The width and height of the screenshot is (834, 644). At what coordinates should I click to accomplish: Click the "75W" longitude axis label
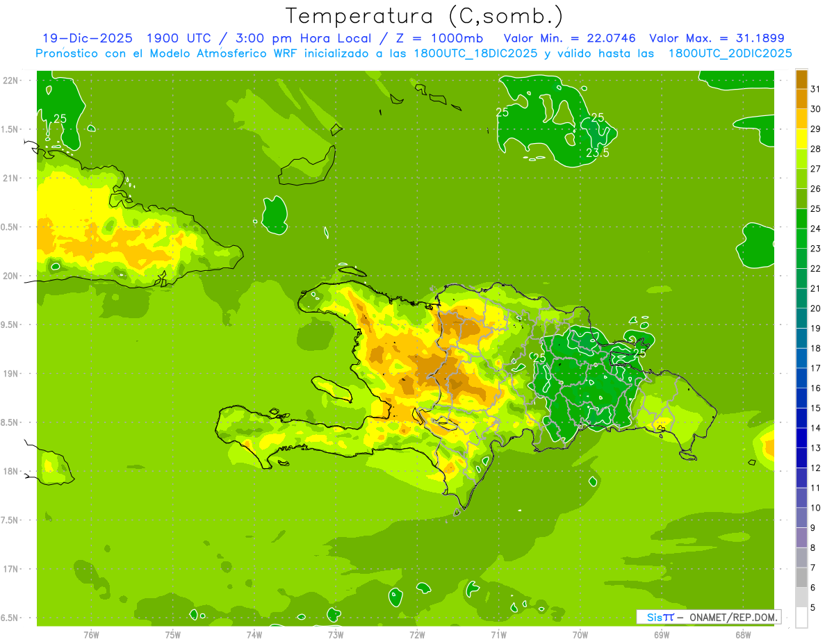173,634
